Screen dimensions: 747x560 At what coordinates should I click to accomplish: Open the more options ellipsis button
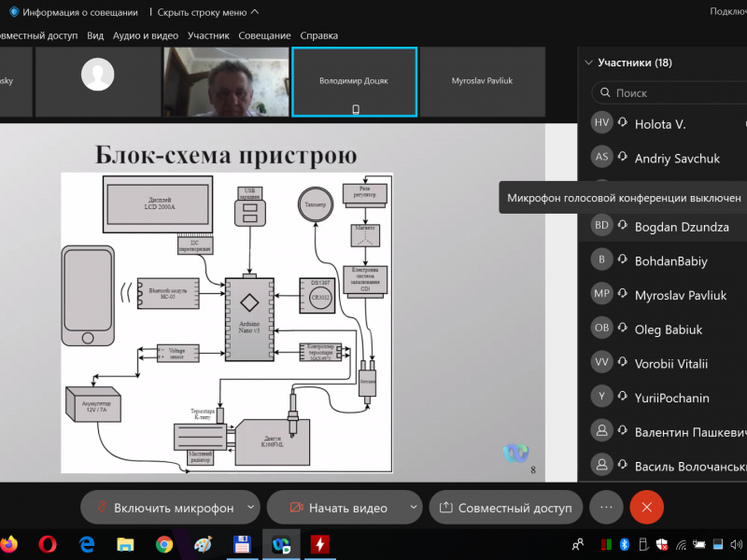pos(606,508)
